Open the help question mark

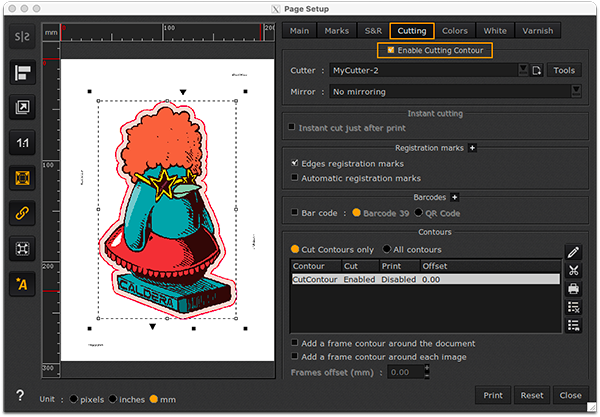20,396
